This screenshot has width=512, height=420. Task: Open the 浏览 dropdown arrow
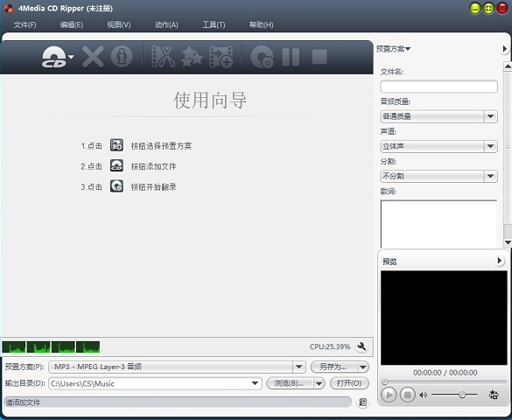[319, 383]
